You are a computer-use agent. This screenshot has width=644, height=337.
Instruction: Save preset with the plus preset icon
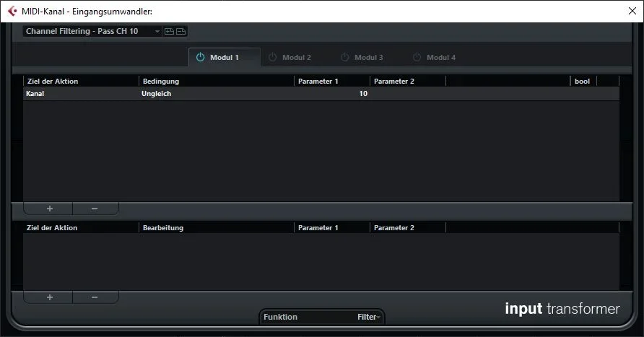[x=169, y=31]
